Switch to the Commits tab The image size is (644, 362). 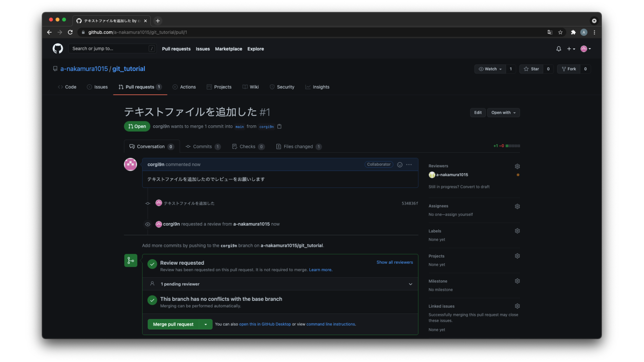203,147
